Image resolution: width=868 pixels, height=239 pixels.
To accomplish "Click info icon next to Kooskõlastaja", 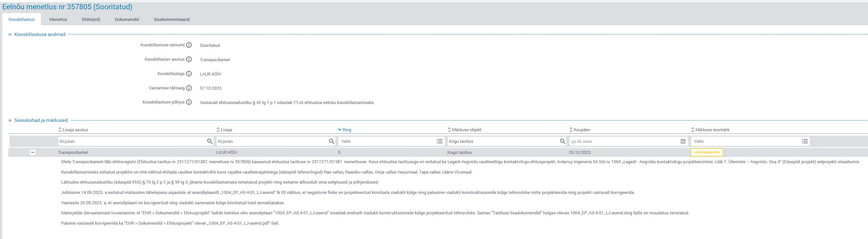I will (x=189, y=74).
